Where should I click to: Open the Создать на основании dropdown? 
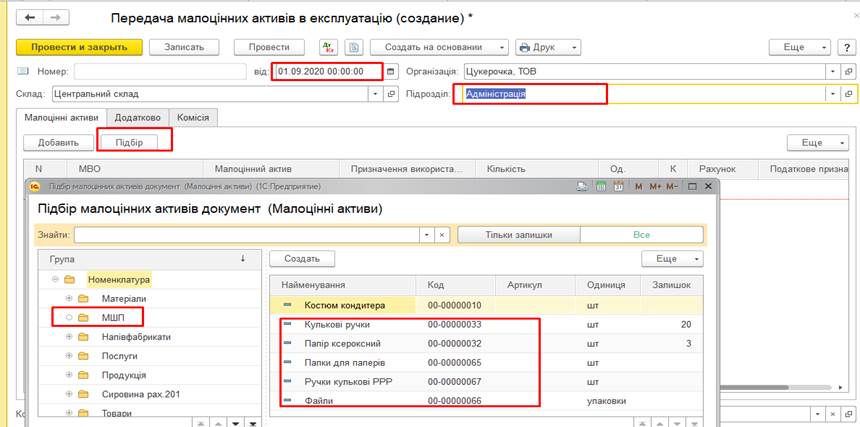point(439,47)
